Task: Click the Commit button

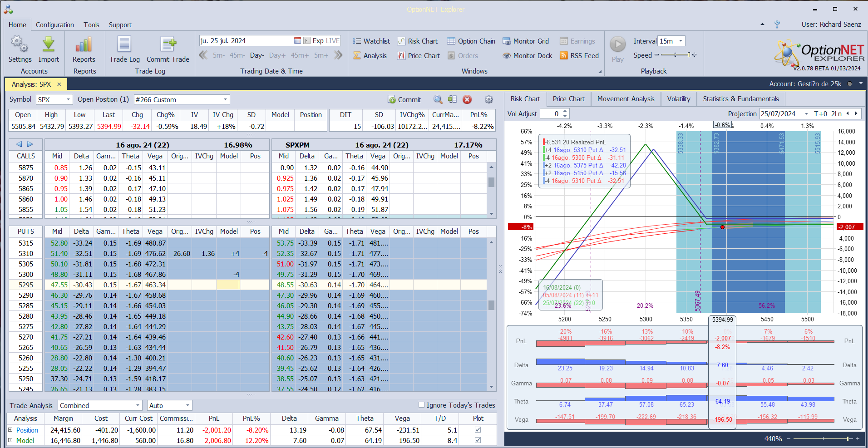Action: click(404, 99)
